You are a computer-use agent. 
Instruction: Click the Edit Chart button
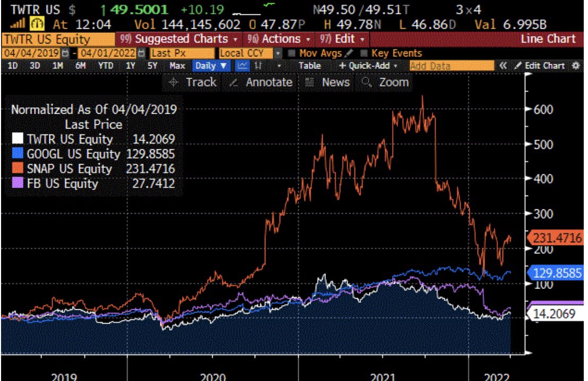(540, 66)
